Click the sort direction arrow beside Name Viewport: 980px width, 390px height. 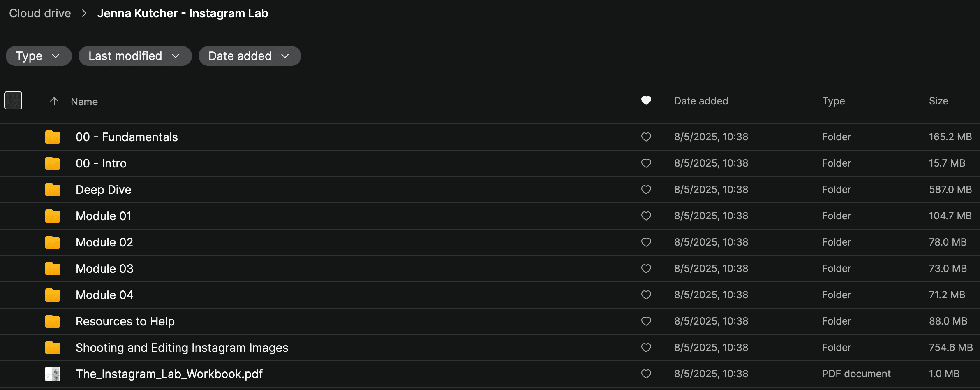[54, 101]
